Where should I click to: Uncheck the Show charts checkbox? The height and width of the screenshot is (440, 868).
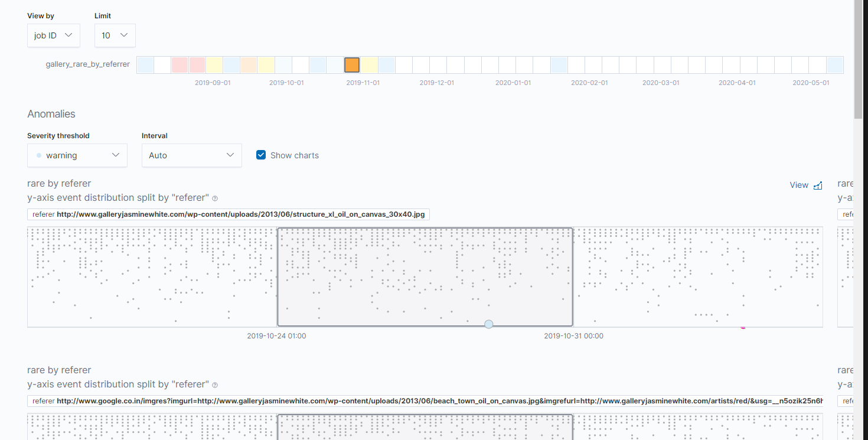tap(261, 155)
